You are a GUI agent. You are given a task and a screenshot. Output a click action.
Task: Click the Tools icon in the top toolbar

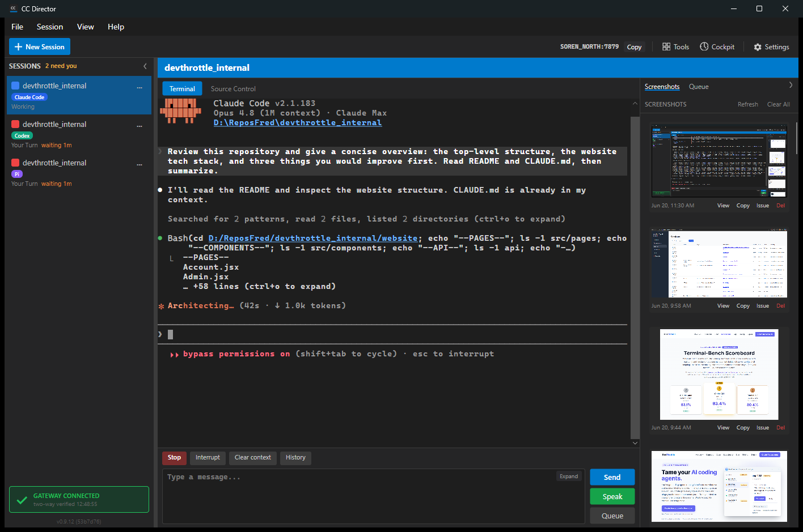[666, 47]
